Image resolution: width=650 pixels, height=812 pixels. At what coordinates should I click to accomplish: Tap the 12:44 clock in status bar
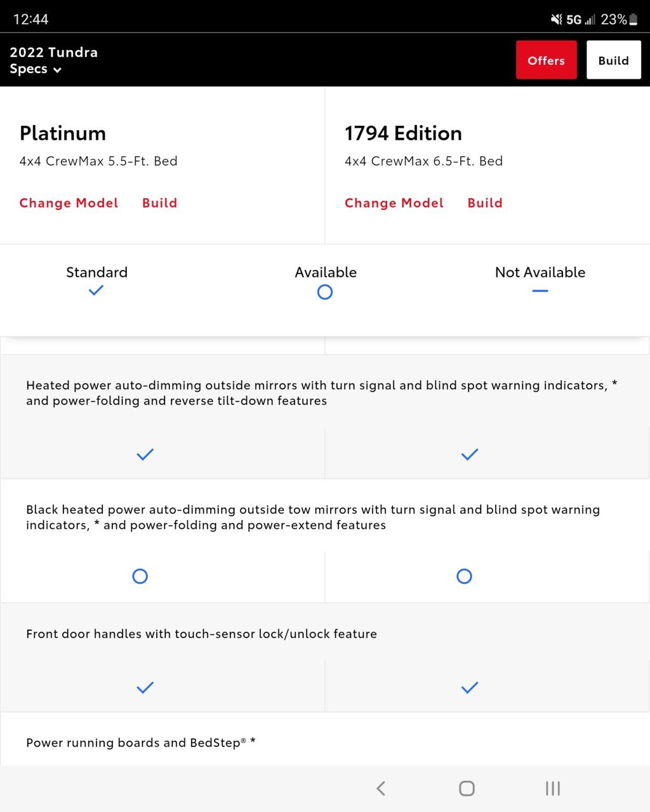[x=30, y=20]
